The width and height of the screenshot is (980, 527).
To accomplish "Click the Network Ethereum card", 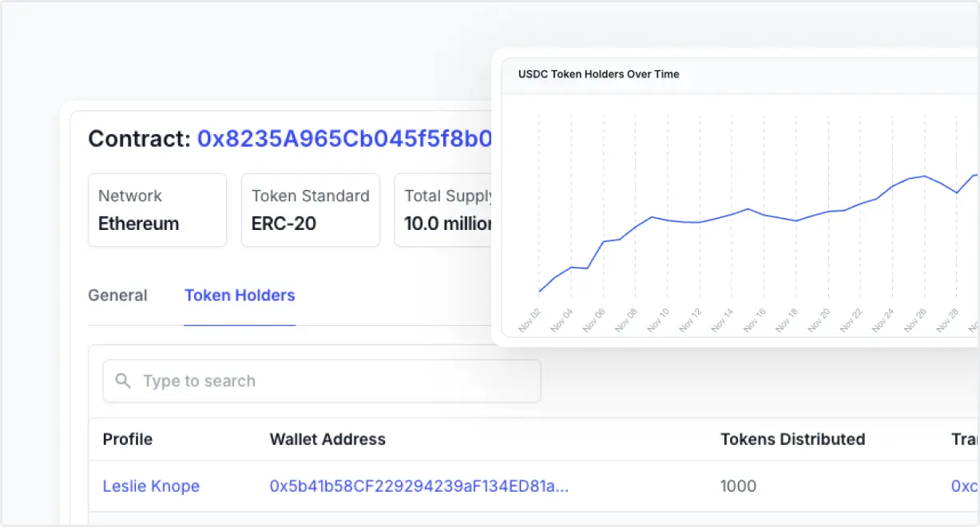I will pos(157,210).
